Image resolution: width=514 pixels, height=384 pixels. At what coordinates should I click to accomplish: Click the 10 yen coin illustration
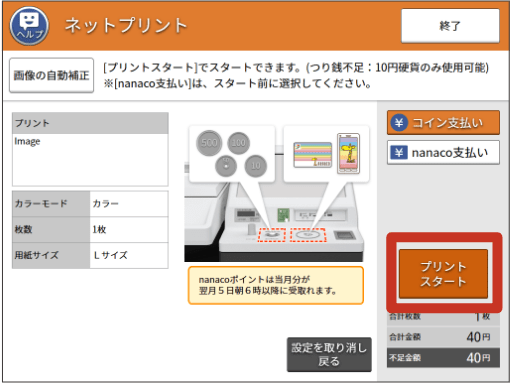255,166
